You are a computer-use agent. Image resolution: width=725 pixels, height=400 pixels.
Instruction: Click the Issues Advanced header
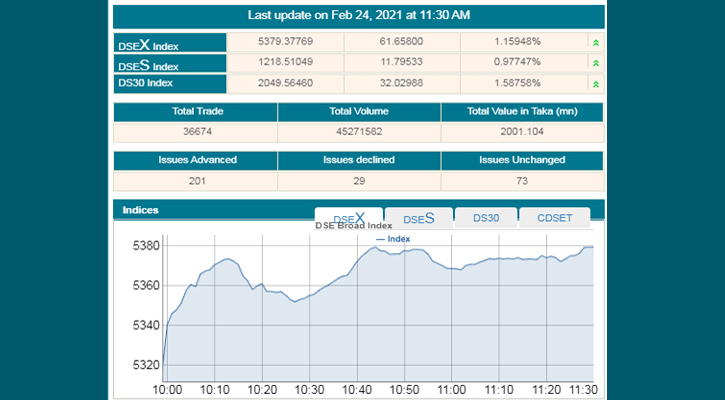pyautogui.click(x=195, y=160)
